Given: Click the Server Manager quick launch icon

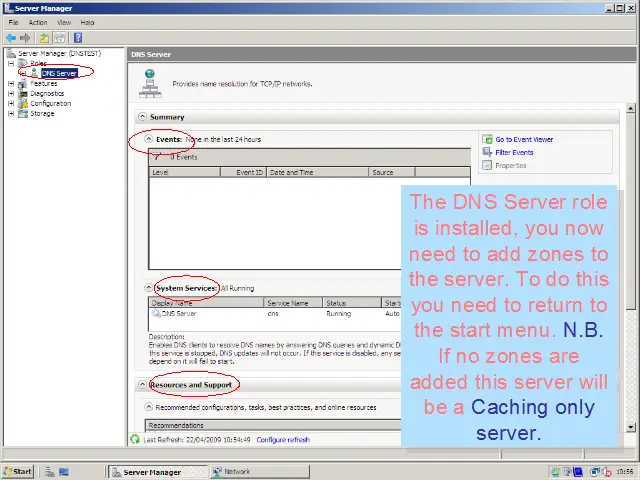Looking at the screenshot, I should (50, 472).
